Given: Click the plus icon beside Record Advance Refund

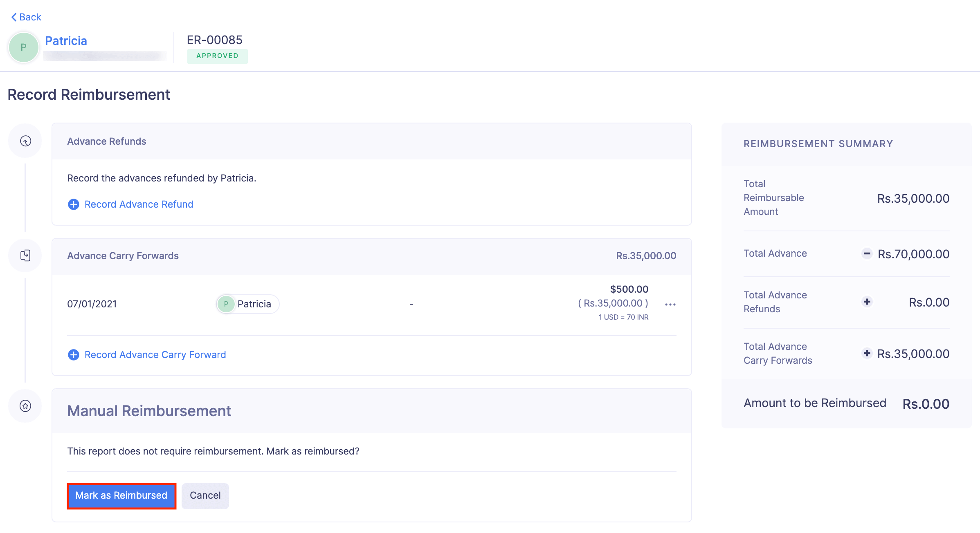Looking at the screenshot, I should [x=73, y=204].
